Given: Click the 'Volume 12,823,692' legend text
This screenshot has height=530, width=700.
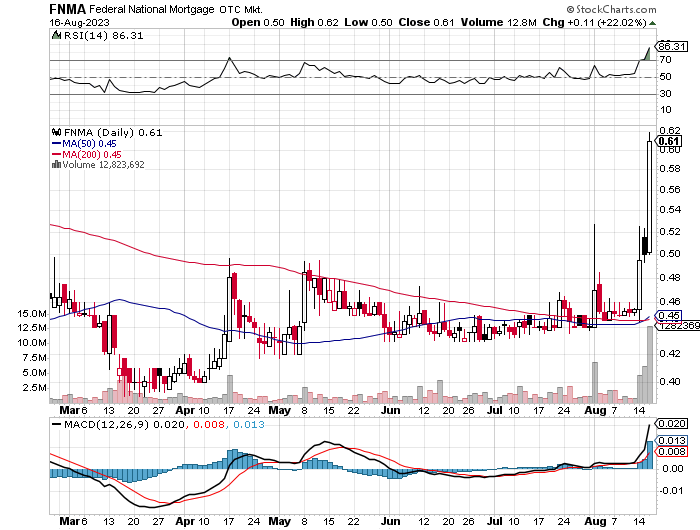Looking at the screenshot, I should (104, 164).
